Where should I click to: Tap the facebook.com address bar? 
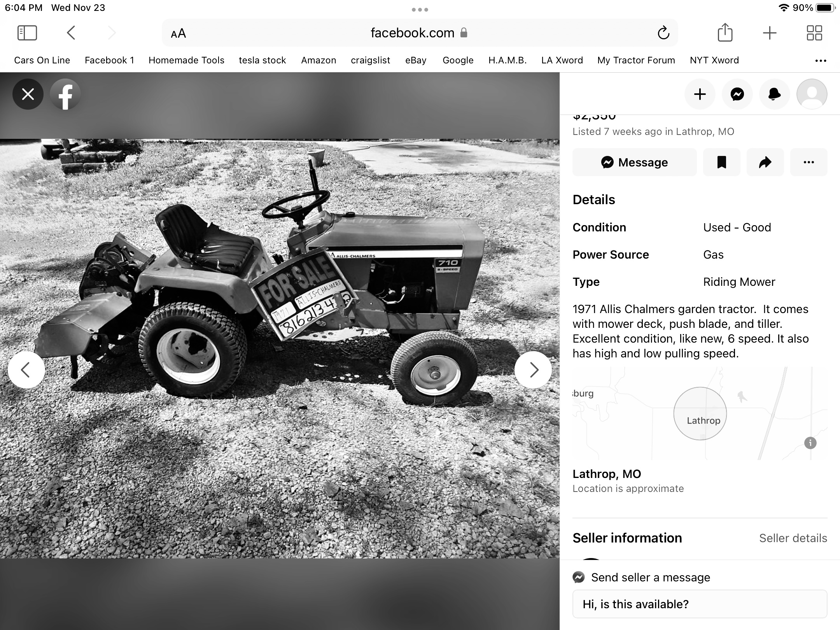420,33
